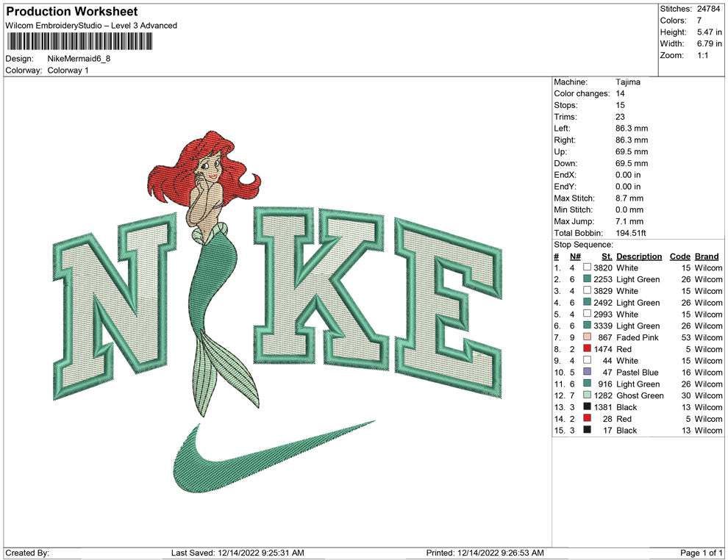This screenshot has width=728, height=560.
Task: Click the Stops value 15
Action: click(x=621, y=105)
